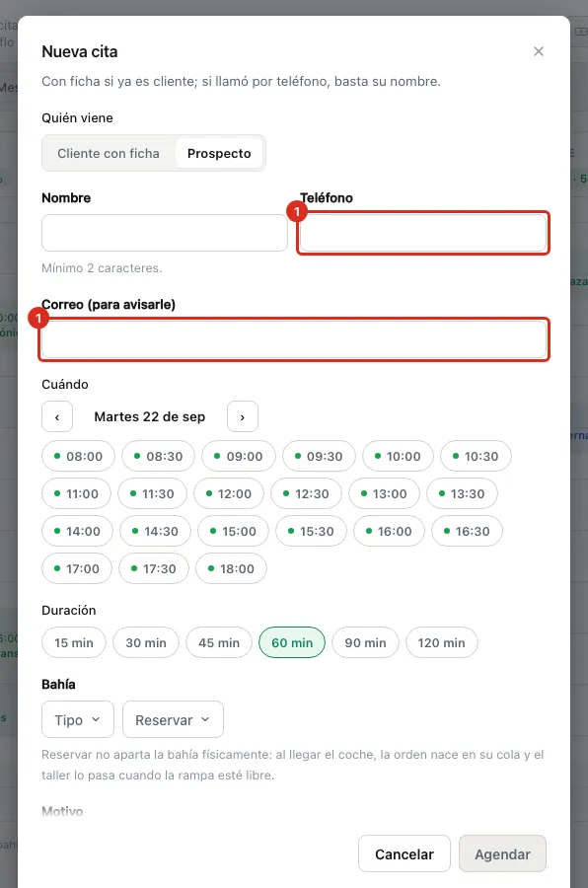Click the Correo email field

tap(294, 339)
